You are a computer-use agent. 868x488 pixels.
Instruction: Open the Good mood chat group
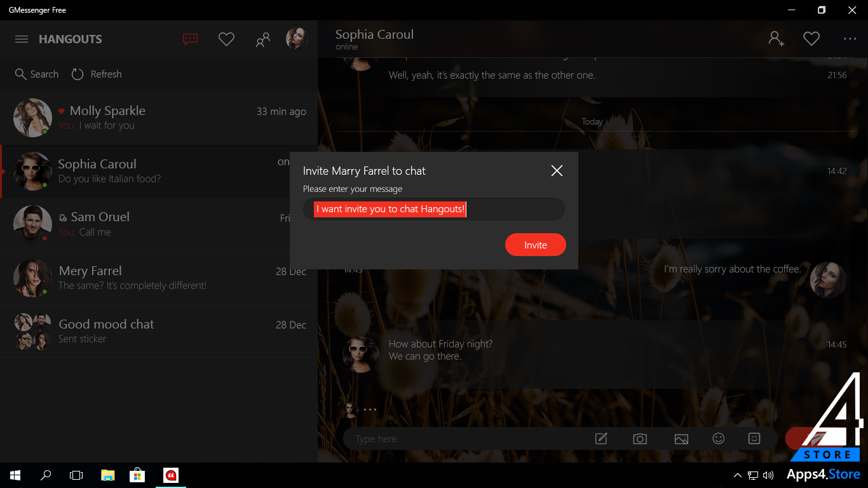coord(159,331)
